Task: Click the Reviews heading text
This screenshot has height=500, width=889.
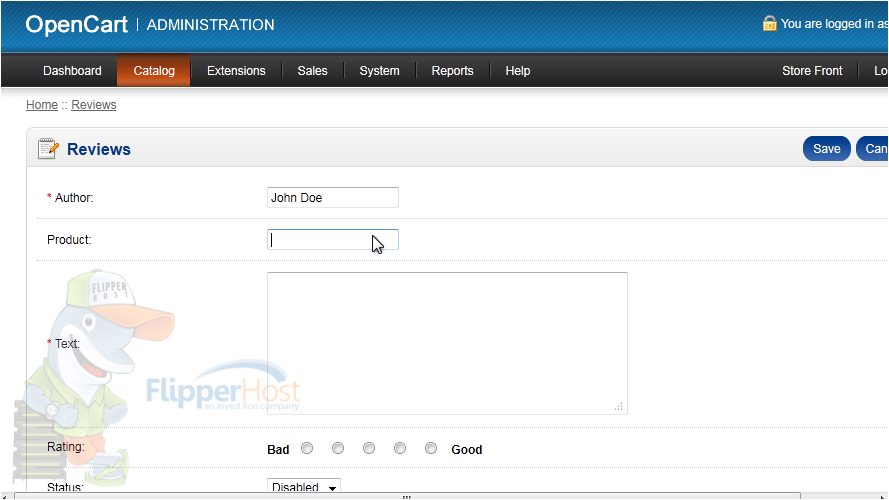Action: pyautogui.click(x=99, y=149)
